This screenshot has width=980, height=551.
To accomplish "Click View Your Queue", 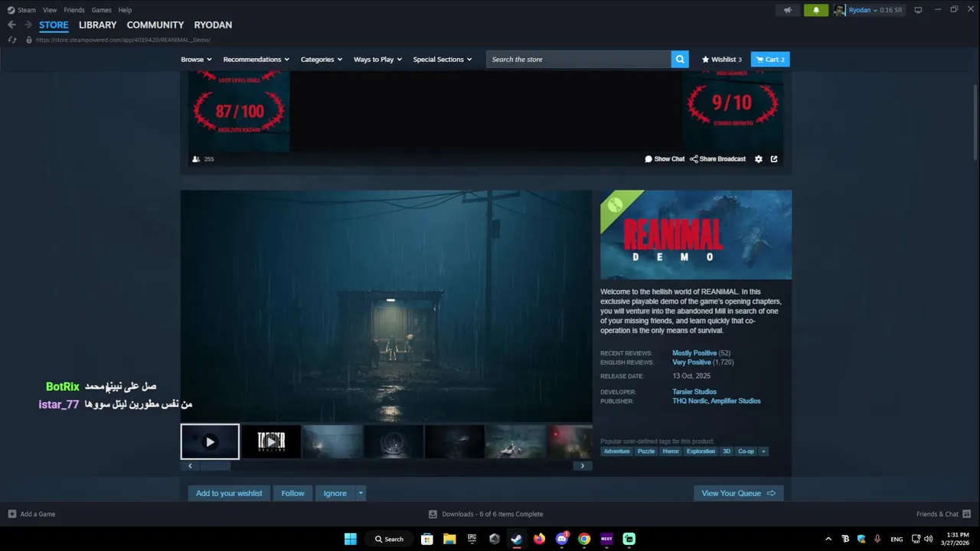I will click(738, 494).
